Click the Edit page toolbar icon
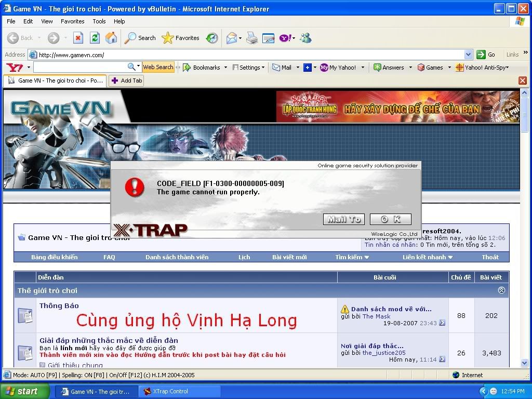This screenshot has height=399, width=532. [x=269, y=38]
